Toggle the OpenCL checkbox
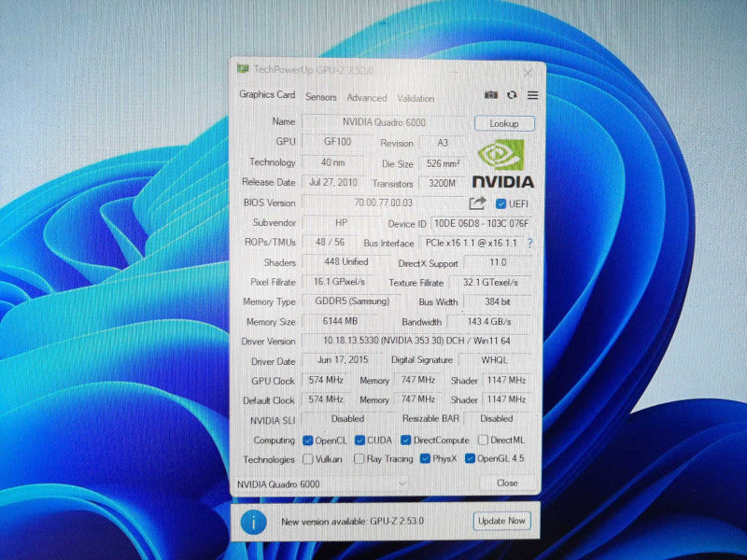Screen dimensions: 747x560 (308, 441)
